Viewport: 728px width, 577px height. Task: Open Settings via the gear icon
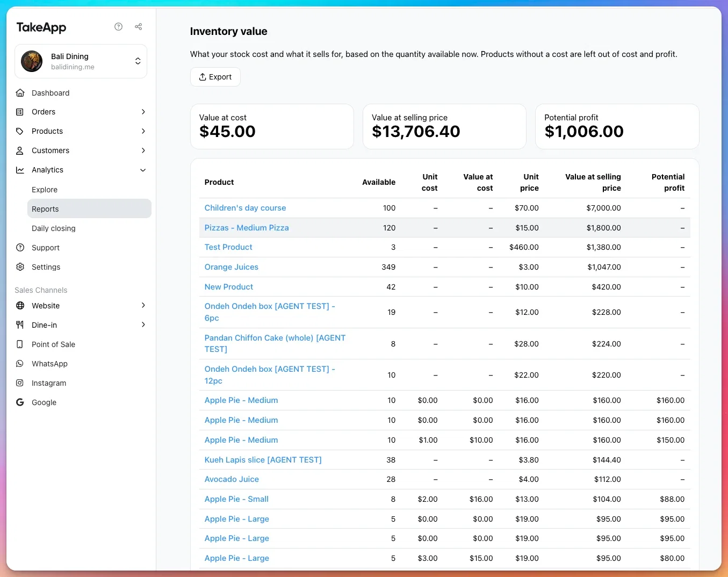point(20,267)
